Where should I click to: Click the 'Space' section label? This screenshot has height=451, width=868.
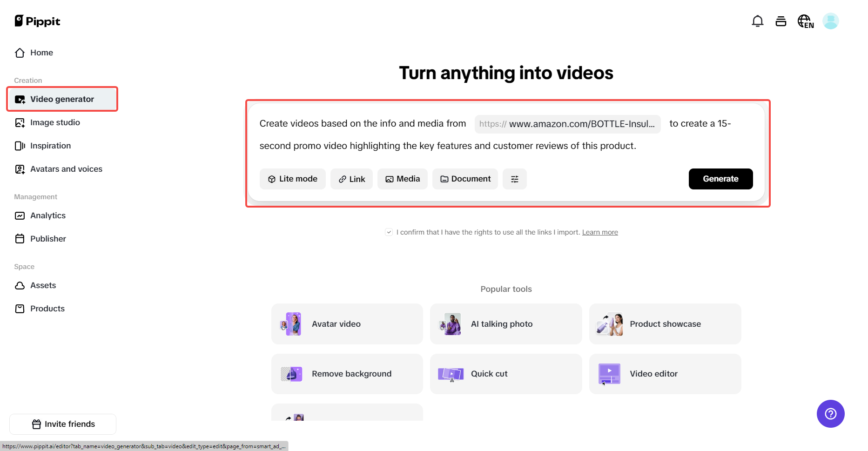(x=24, y=267)
